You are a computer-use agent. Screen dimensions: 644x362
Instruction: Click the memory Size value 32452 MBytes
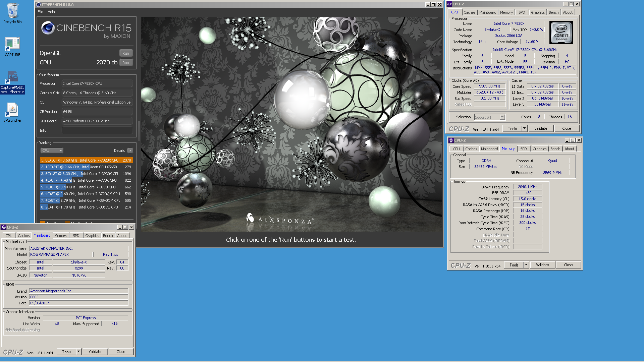coord(486,167)
